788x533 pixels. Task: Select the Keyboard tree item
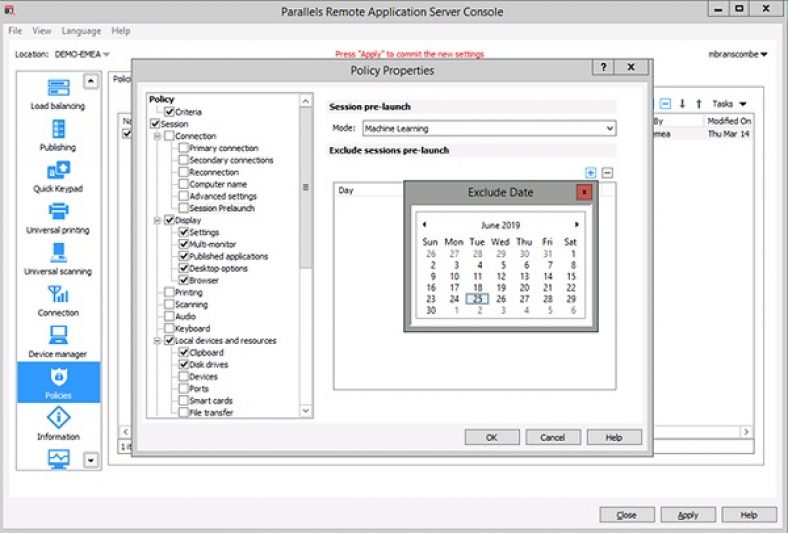click(x=192, y=329)
